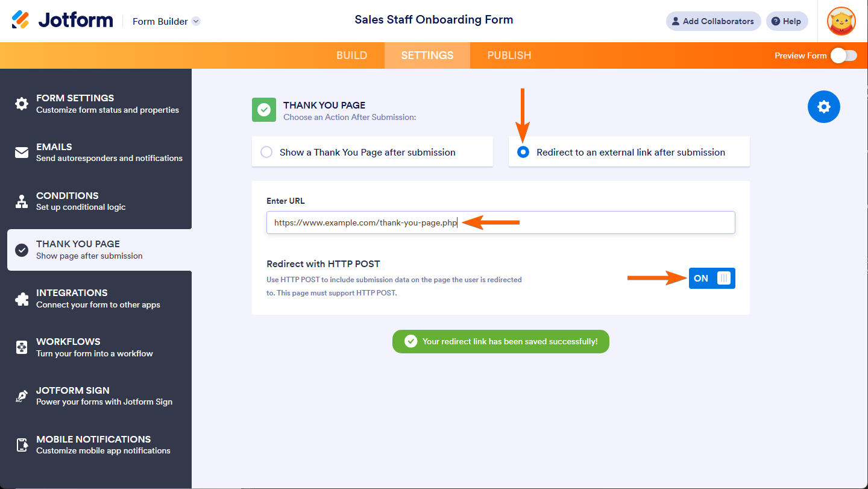Switch to the Build tab
This screenshot has width=868, height=489.
click(351, 55)
